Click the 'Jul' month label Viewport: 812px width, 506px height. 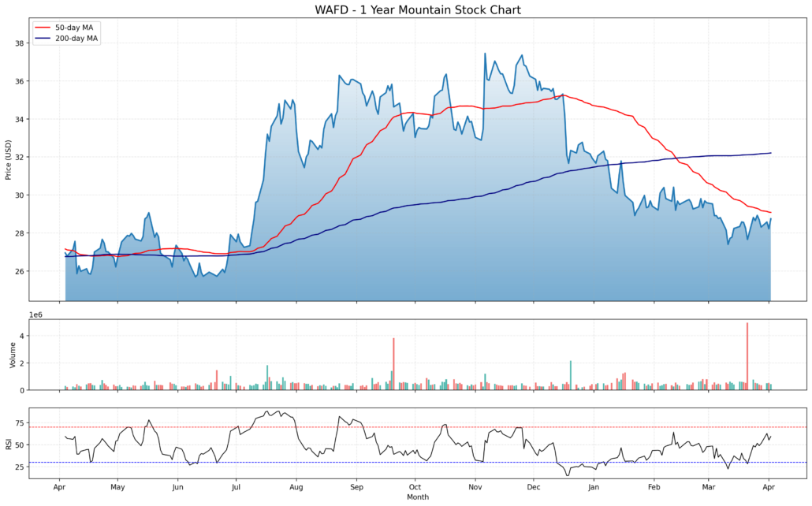[237, 487]
